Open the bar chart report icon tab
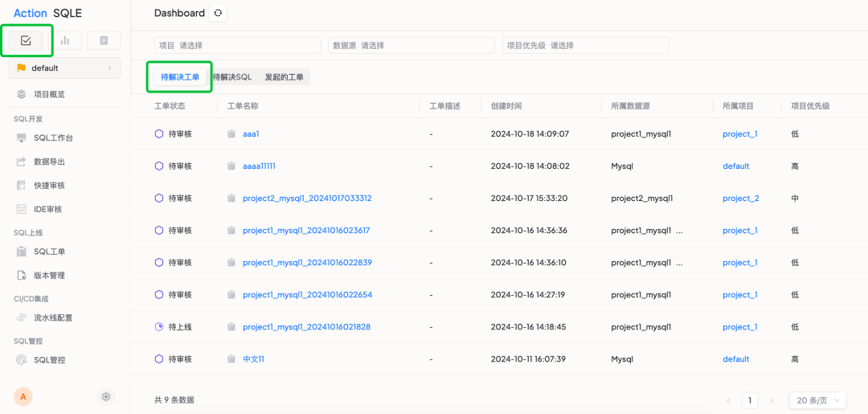The width and height of the screenshot is (868, 414). tap(65, 40)
